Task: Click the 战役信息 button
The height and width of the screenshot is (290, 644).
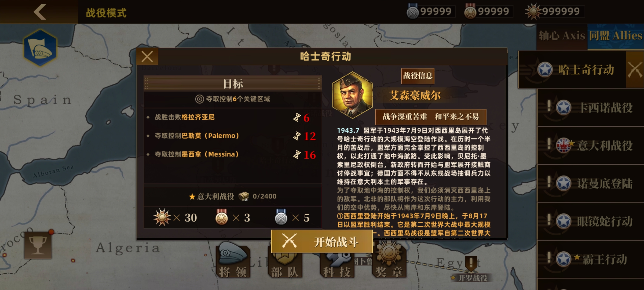Action: coord(418,76)
